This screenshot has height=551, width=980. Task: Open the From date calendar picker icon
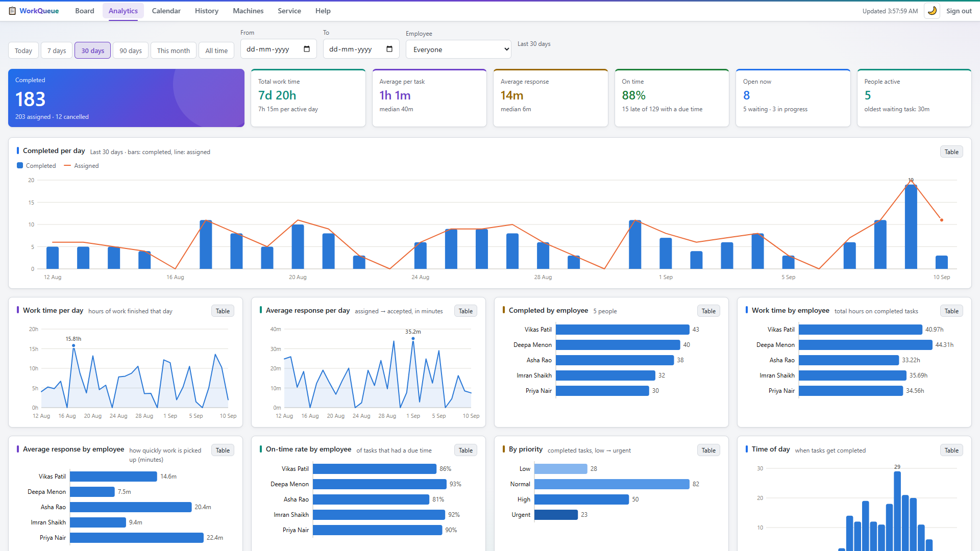point(307,49)
